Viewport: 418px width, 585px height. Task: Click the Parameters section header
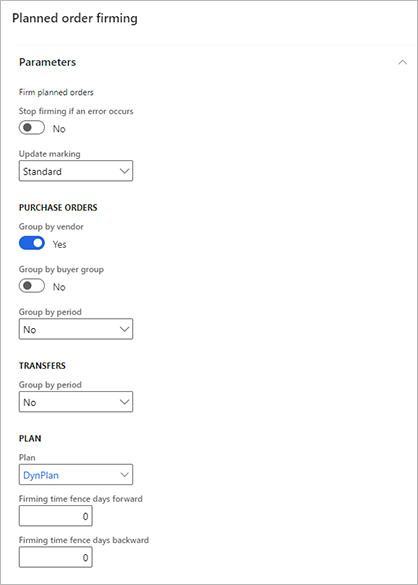(47, 62)
